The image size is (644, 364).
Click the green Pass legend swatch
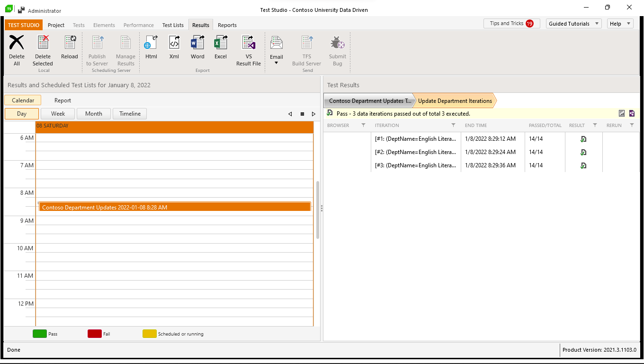pos(40,334)
